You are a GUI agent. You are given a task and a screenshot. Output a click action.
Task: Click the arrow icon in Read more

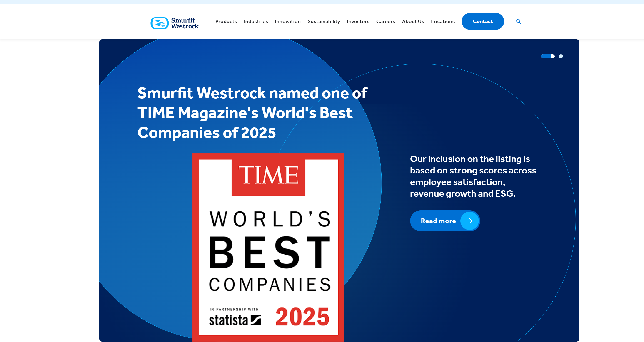(x=469, y=221)
